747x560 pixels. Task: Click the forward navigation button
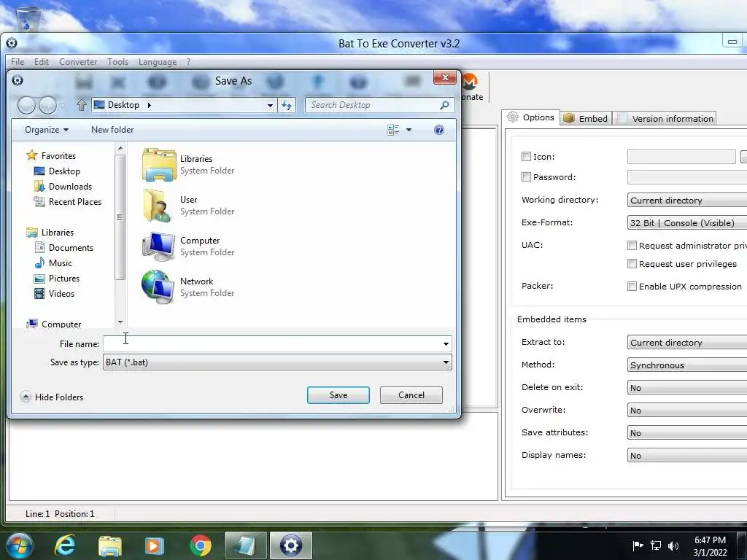[x=47, y=105]
